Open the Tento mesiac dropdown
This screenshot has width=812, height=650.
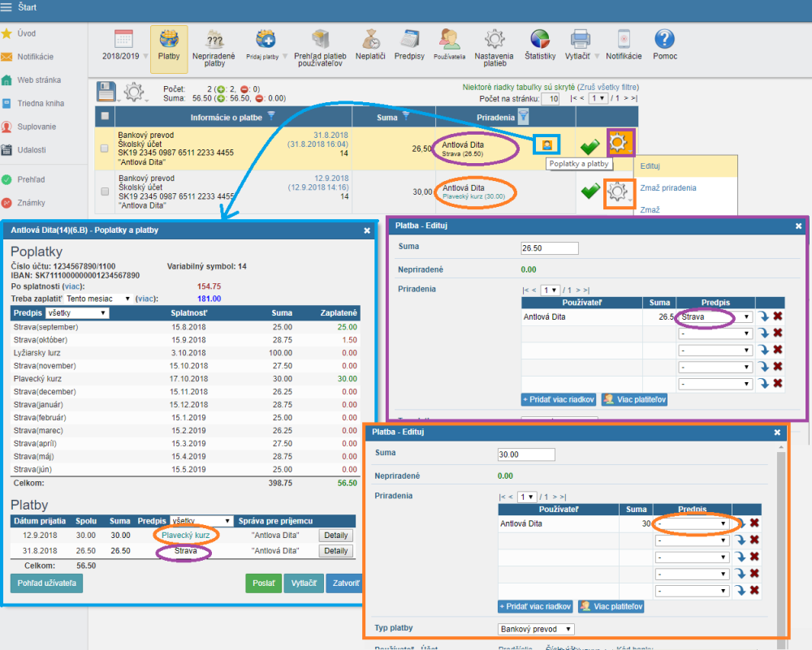[99, 299]
